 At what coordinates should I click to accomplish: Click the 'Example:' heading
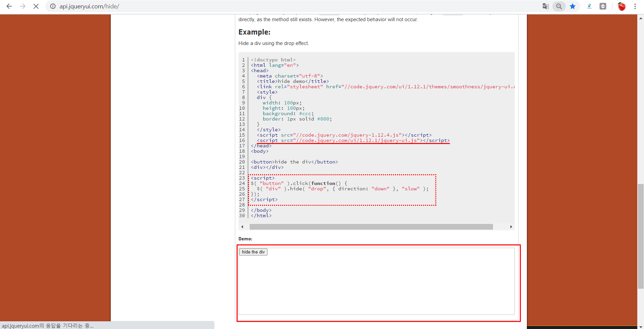(254, 32)
